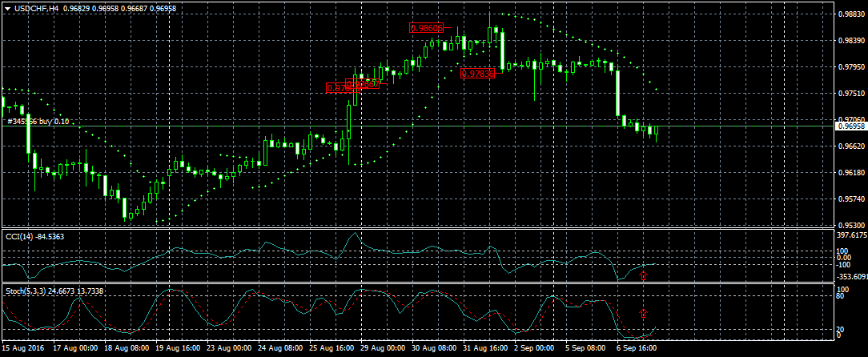Click 0.96620 on the price scale

point(850,146)
